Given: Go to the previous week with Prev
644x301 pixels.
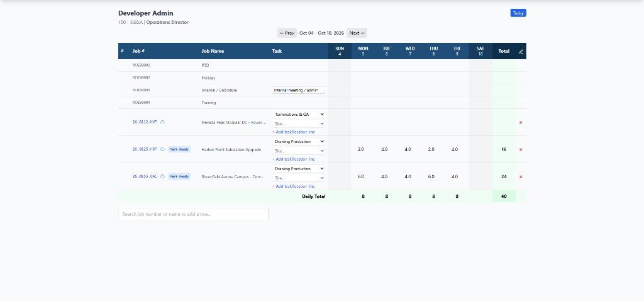Looking at the screenshot, I should click(x=287, y=33).
